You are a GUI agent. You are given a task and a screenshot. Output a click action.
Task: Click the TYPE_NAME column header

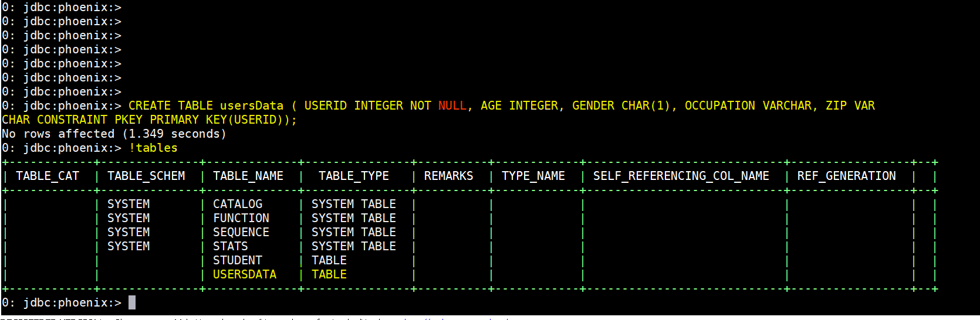coord(533,176)
